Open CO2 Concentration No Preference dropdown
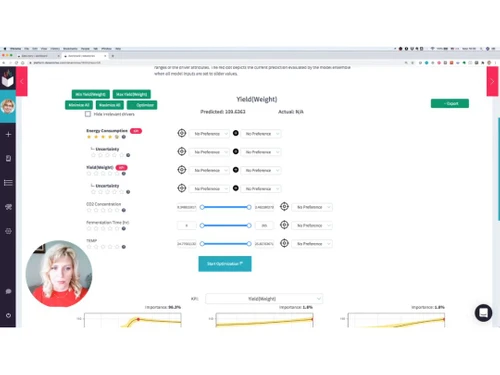 [312, 207]
